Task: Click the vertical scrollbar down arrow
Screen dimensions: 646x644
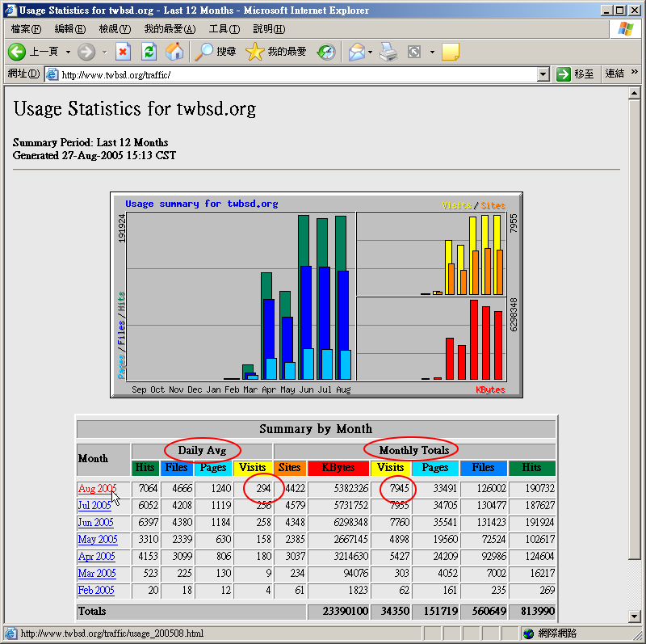Action: click(x=635, y=617)
